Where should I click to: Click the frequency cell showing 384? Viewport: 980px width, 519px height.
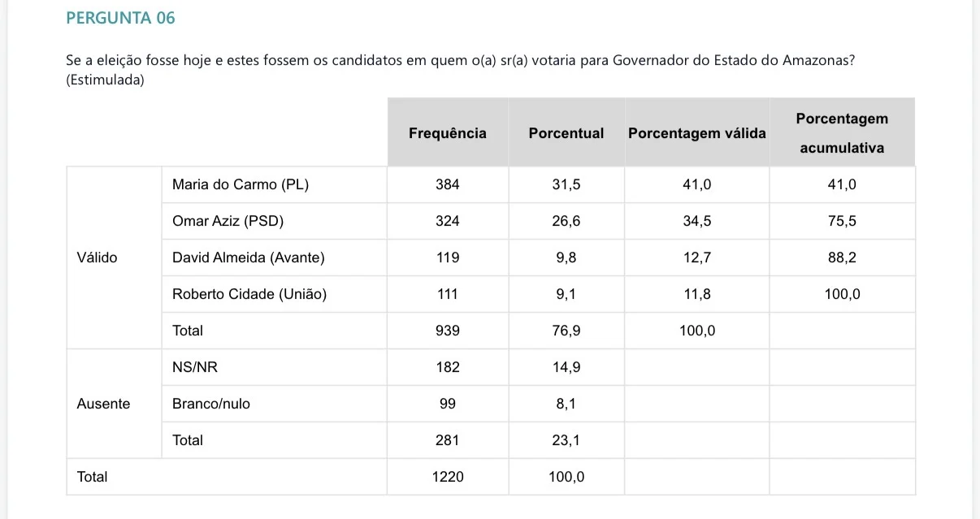click(x=448, y=184)
